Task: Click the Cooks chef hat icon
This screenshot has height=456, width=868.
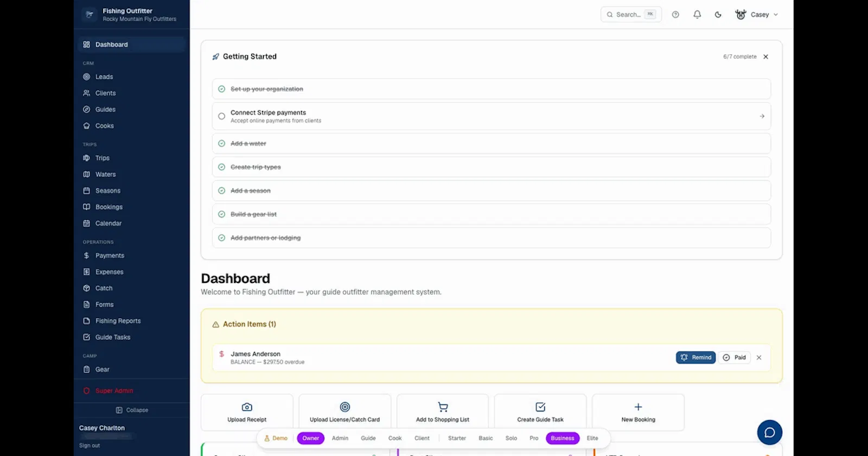Action: pos(86,126)
